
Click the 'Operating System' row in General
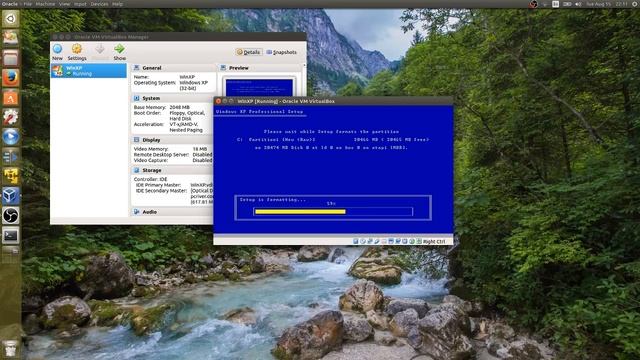tap(171, 82)
